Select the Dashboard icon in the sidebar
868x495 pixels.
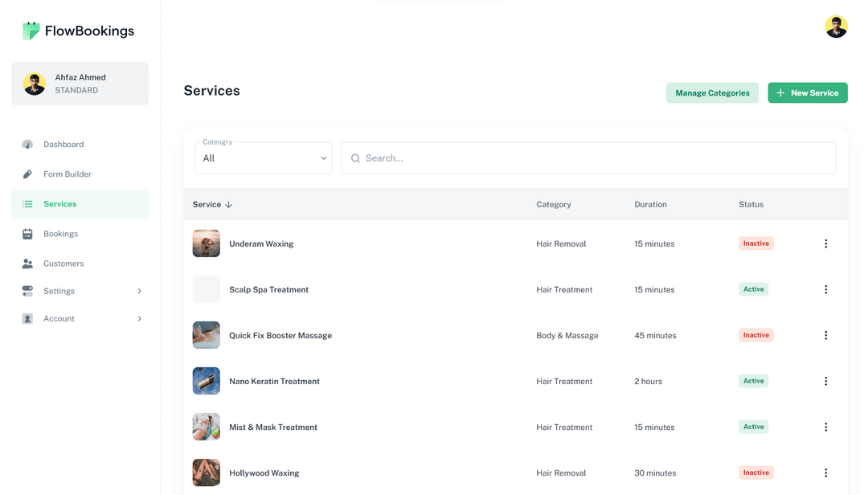pos(27,144)
